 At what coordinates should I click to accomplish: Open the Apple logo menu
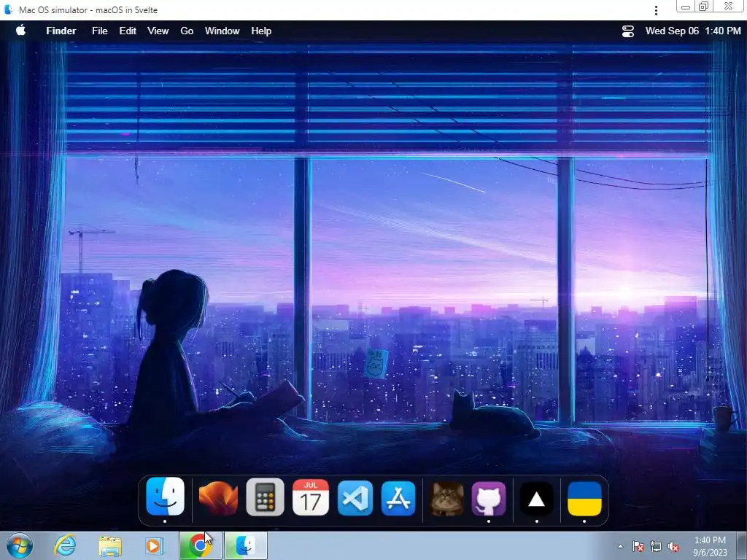[20, 31]
